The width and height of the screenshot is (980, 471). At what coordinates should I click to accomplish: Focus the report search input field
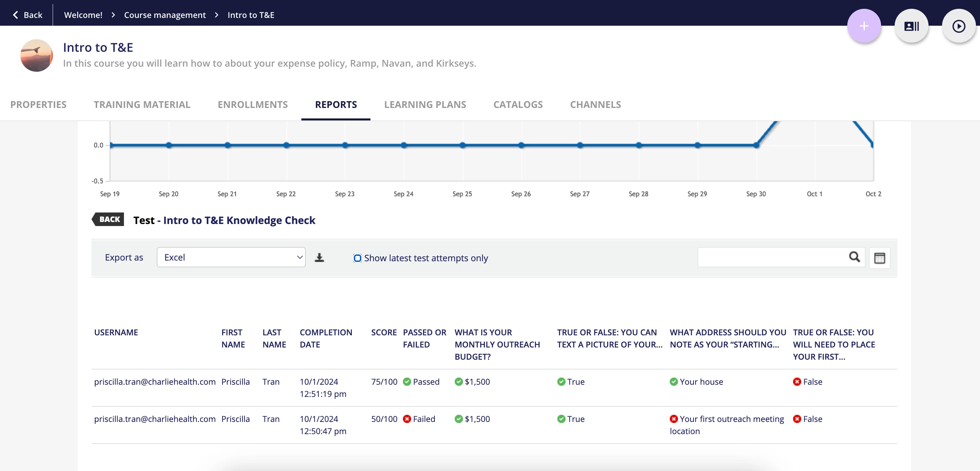tap(772, 257)
